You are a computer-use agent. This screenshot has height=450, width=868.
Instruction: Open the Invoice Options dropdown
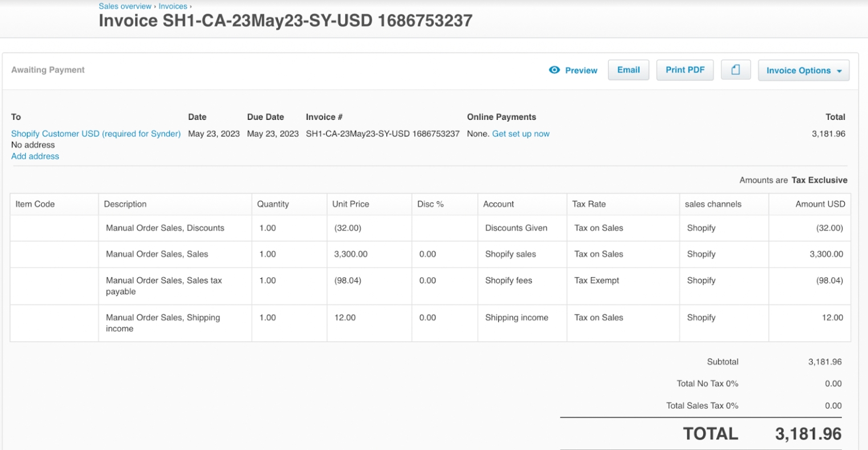coord(803,70)
